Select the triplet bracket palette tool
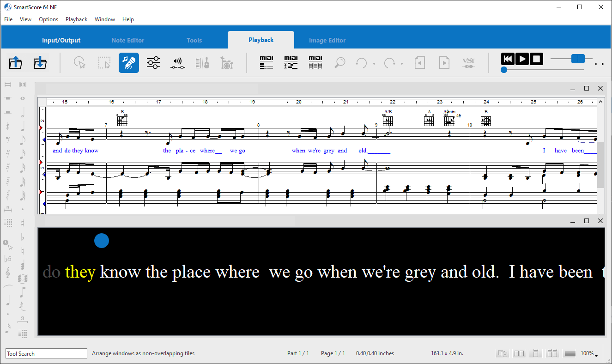Screen dimensions: 612x364 22,319
